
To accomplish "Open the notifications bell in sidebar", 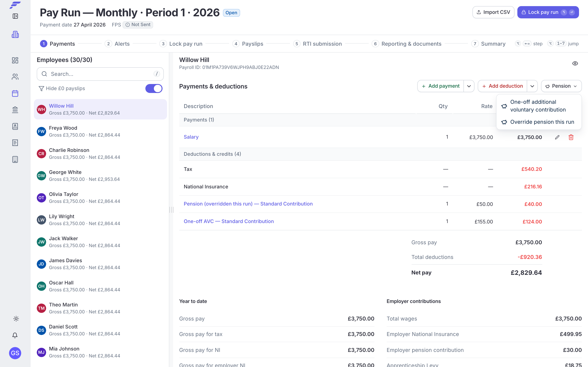I will (15, 335).
